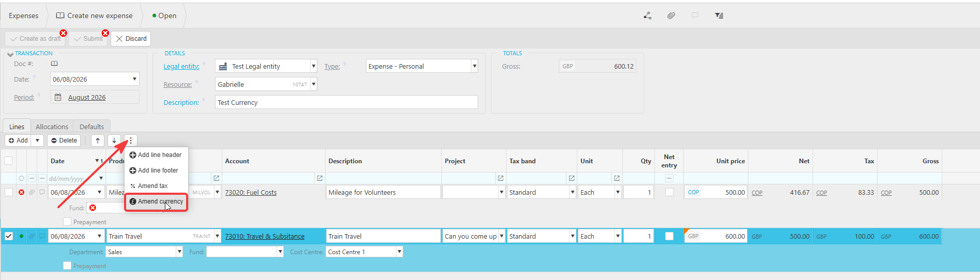The height and width of the screenshot is (280, 980).
Task: Click the book icon beside Doc #
Action: (54, 64)
